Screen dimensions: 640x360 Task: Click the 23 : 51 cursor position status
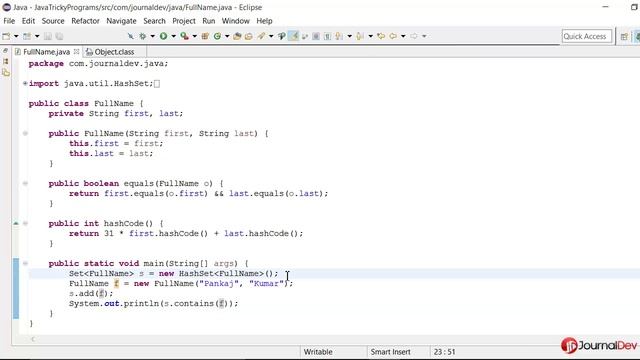(x=444, y=352)
